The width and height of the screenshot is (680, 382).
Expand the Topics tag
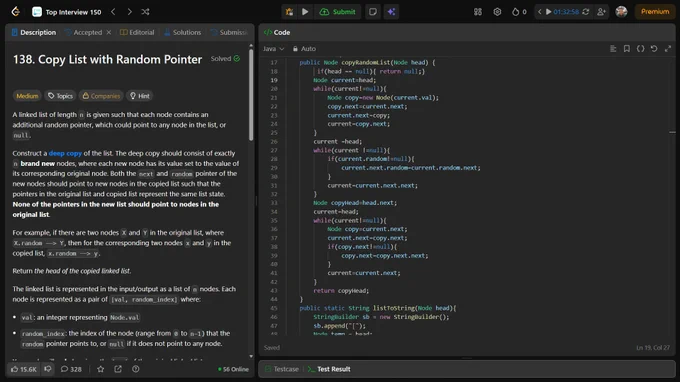click(60, 96)
